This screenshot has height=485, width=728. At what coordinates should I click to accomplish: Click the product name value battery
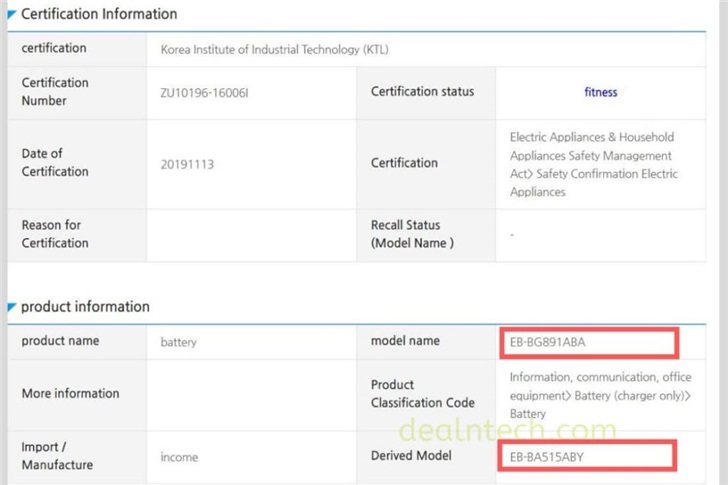pos(179,342)
